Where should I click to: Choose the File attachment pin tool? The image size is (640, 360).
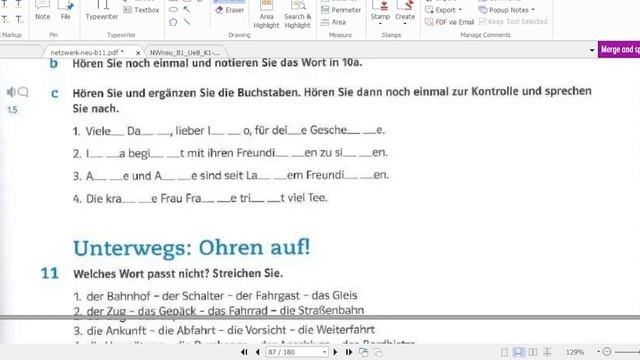click(x=65, y=10)
